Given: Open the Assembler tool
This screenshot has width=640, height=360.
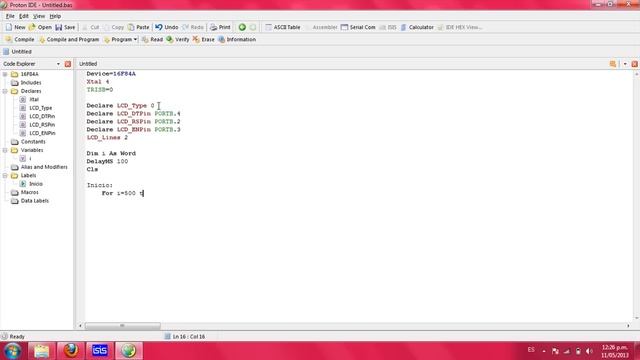Looking at the screenshot, I should click(x=321, y=27).
